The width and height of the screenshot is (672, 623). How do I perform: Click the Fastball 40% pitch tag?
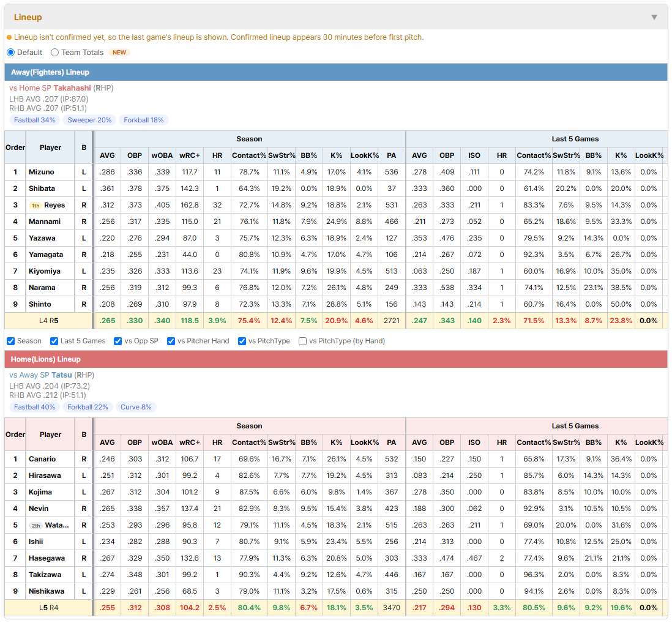[x=35, y=407]
